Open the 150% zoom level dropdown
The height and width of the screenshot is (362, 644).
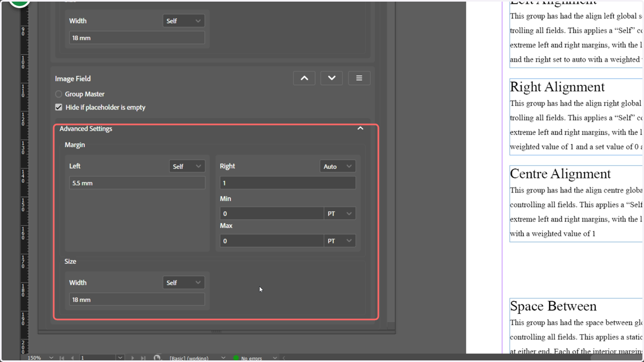pyautogui.click(x=51, y=358)
